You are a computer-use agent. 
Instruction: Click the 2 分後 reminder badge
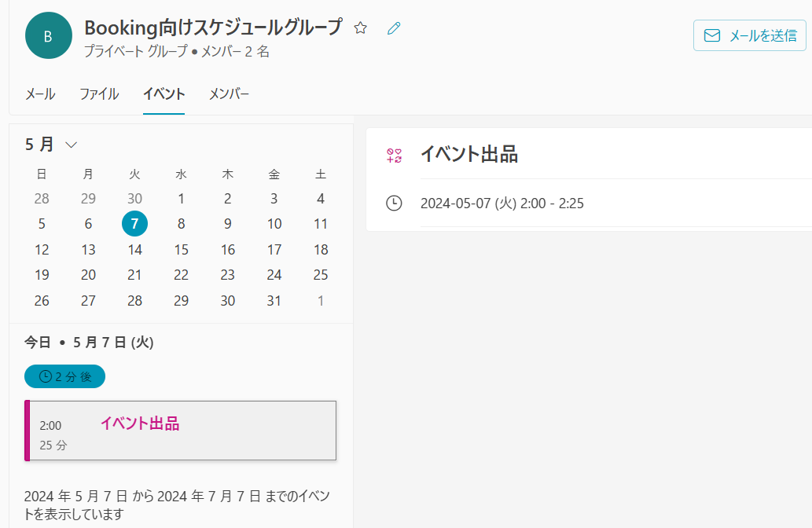64,376
